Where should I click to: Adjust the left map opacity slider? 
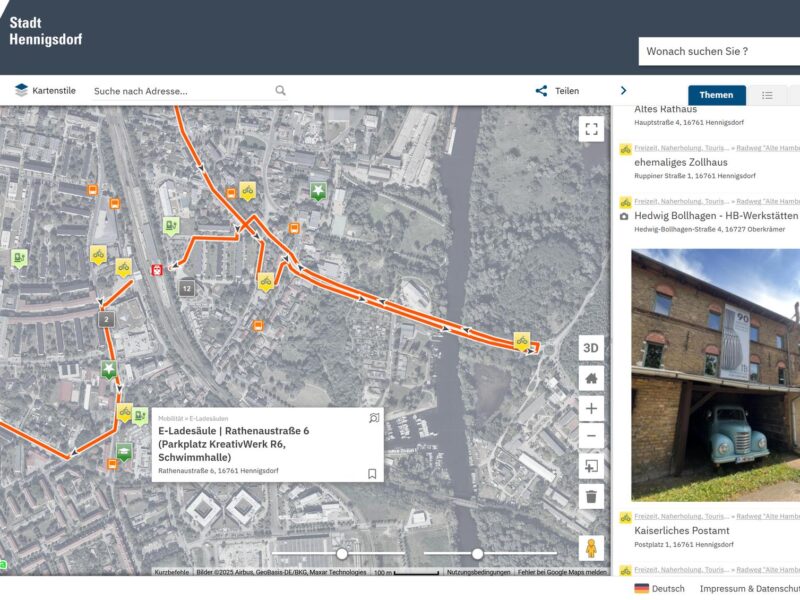tap(342, 554)
